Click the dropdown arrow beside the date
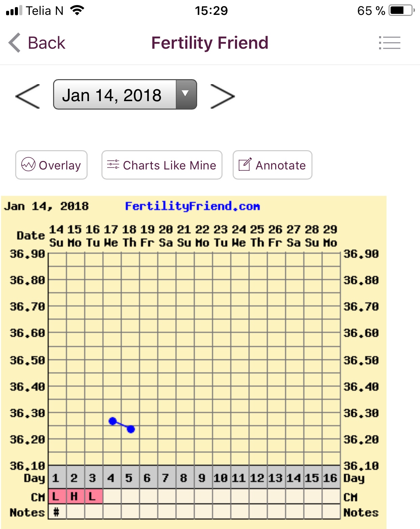420x529 pixels. click(x=186, y=94)
